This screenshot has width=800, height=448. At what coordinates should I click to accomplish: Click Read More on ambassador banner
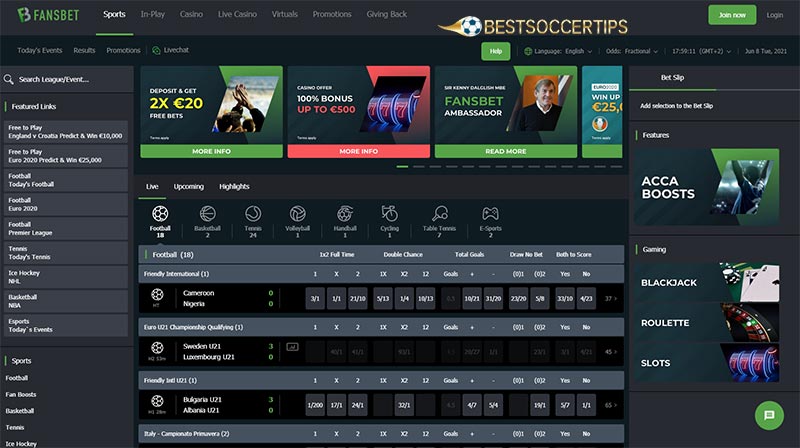tap(506, 151)
